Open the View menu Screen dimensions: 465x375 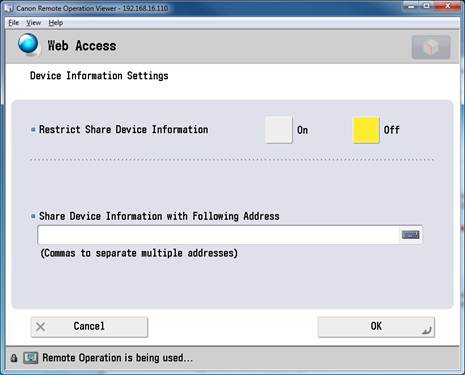point(34,23)
